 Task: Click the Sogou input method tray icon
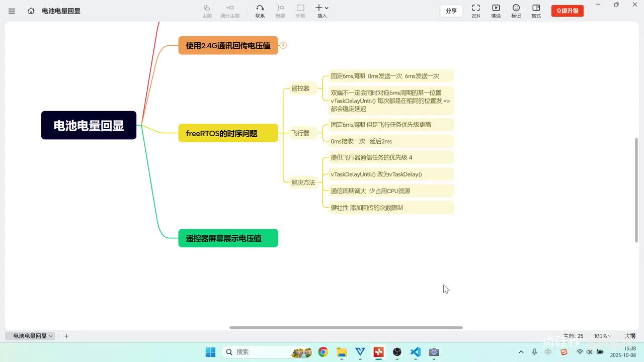(564, 352)
